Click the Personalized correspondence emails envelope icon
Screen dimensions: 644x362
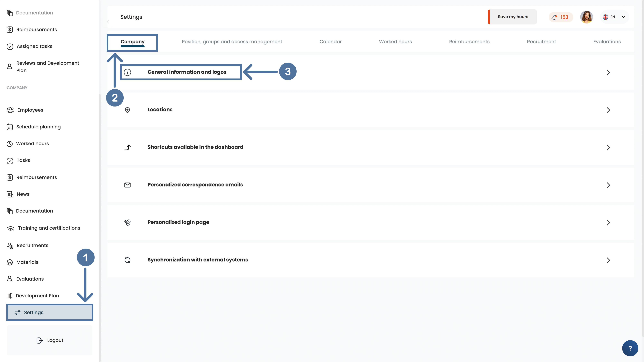[x=128, y=185]
